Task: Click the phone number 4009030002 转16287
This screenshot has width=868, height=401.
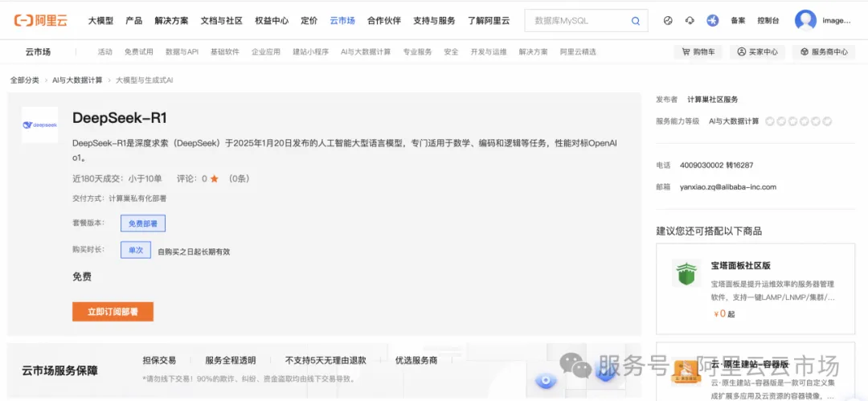Action: point(716,166)
